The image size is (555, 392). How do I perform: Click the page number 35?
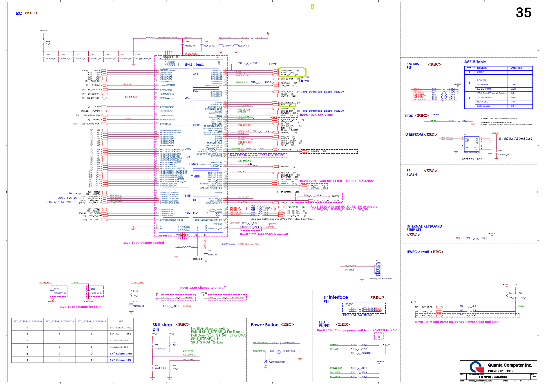[x=523, y=13]
